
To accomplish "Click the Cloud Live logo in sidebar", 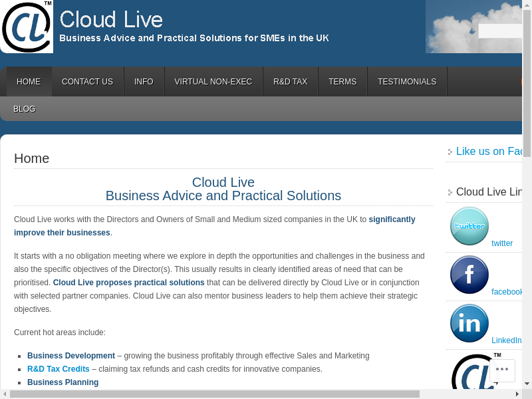I will tap(473, 372).
